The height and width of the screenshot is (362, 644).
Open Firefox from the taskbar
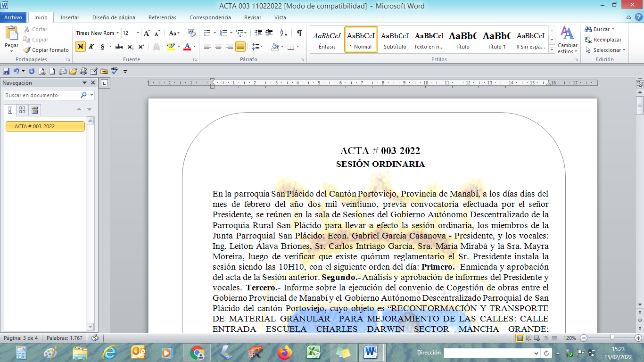tap(284, 352)
